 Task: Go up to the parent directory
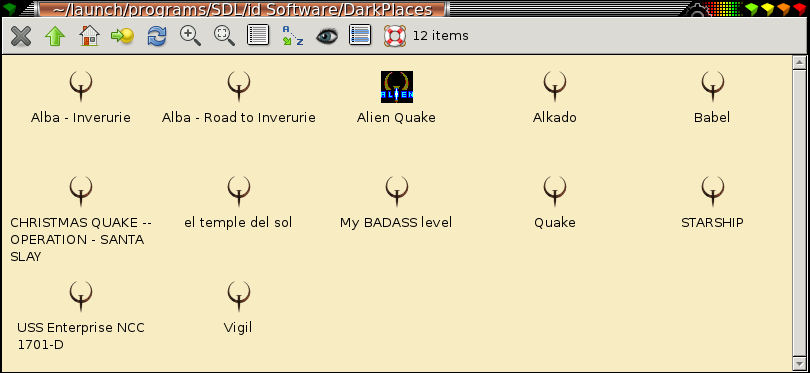(55, 36)
